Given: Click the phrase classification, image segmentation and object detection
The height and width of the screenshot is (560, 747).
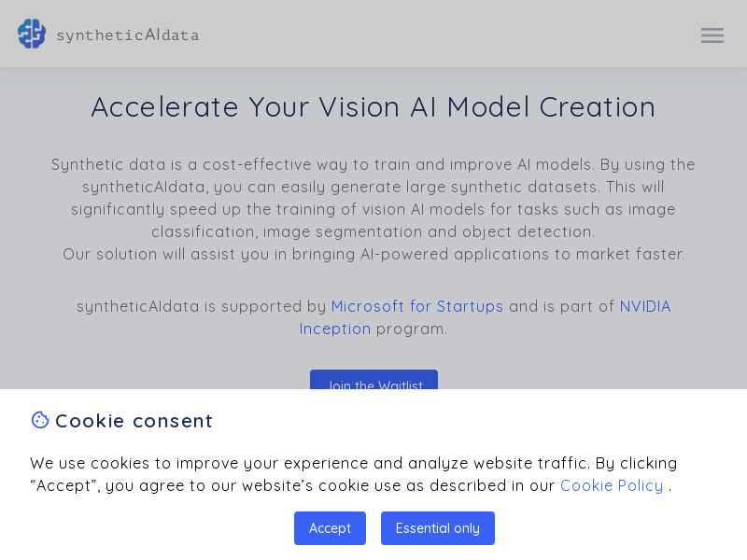Looking at the screenshot, I should click(373, 231).
